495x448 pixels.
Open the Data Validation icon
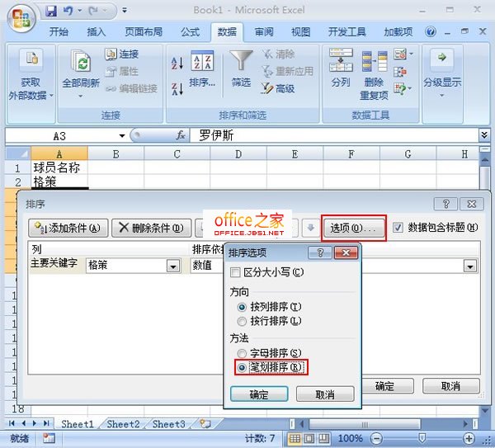click(400, 54)
